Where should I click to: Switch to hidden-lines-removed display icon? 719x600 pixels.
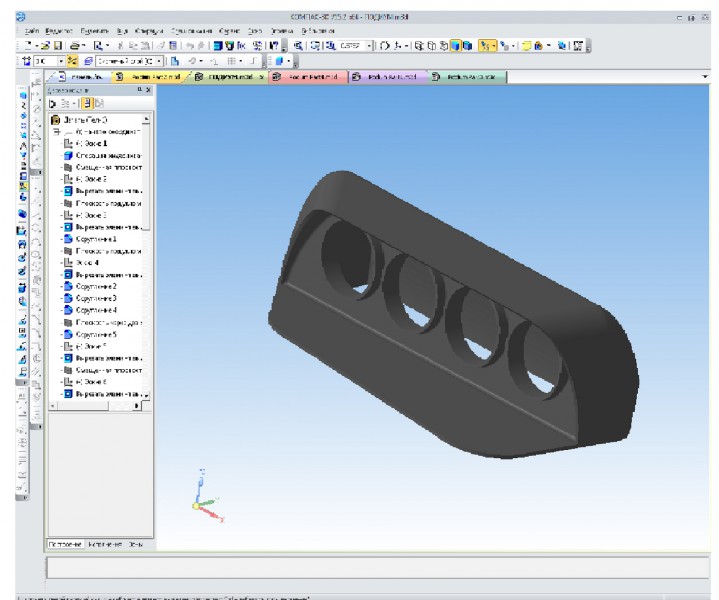[431, 45]
